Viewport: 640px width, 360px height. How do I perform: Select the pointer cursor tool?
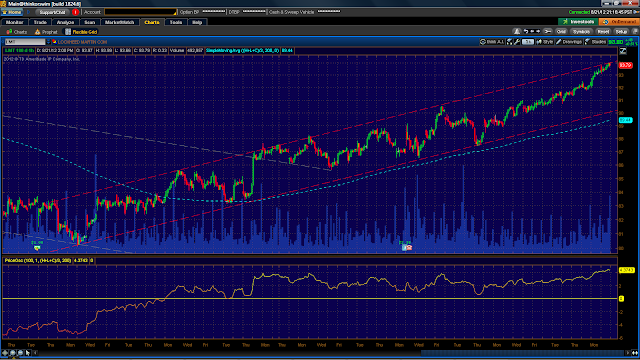point(28,353)
